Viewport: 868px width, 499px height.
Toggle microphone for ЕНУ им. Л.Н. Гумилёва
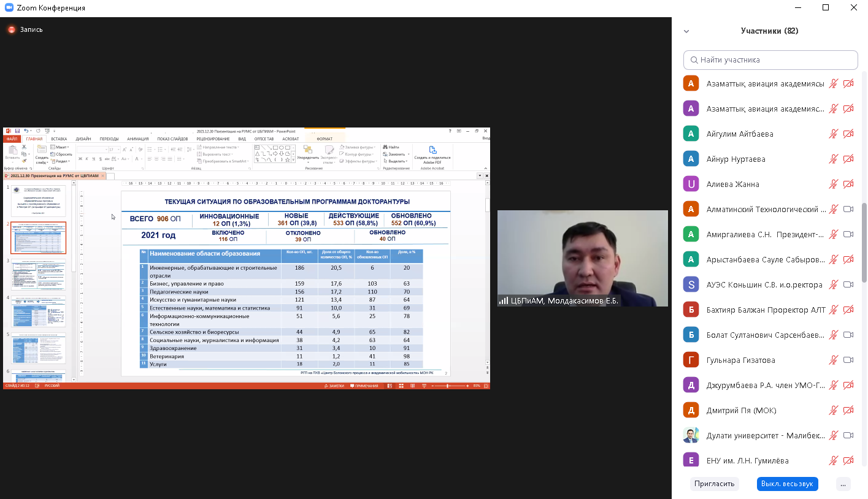click(x=833, y=460)
